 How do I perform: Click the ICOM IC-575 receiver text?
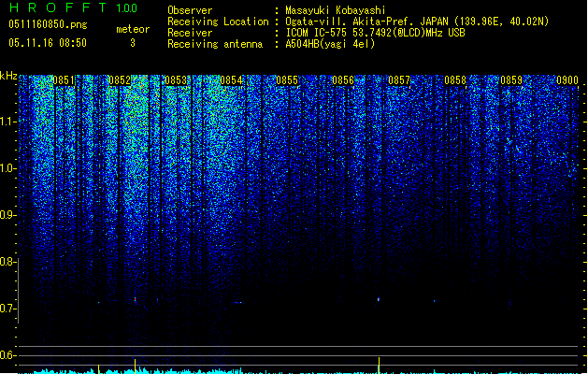(x=375, y=33)
